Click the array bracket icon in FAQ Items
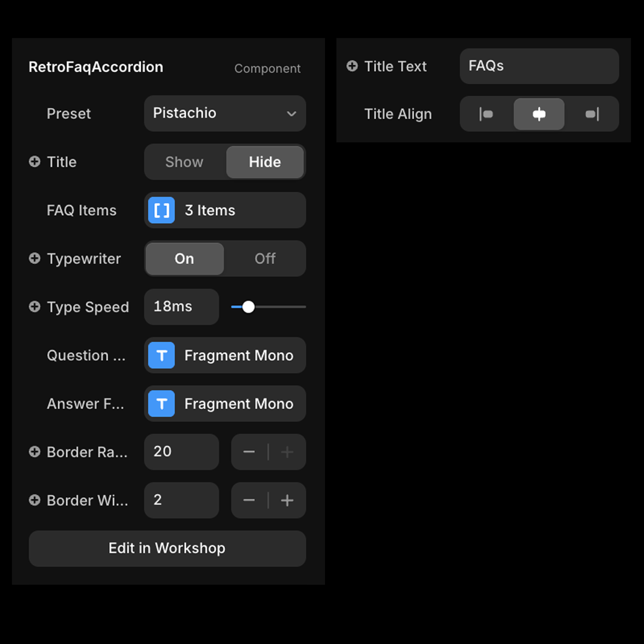644x644 pixels. (161, 210)
